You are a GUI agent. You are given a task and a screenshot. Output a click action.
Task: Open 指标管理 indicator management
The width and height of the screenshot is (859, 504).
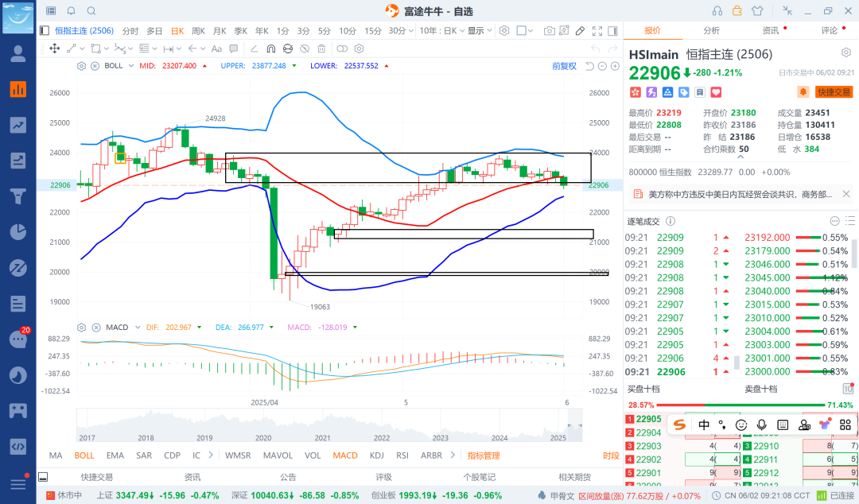tap(484, 456)
